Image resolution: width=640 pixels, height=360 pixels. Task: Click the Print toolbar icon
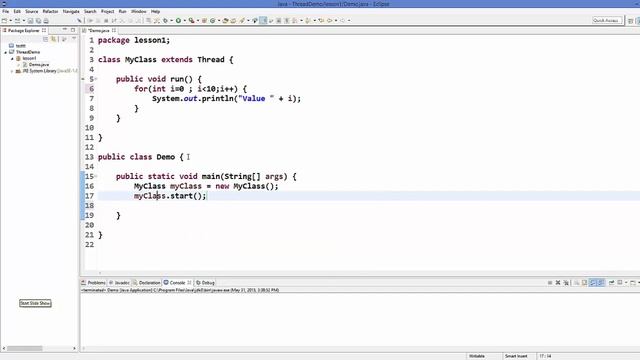click(x=46, y=20)
